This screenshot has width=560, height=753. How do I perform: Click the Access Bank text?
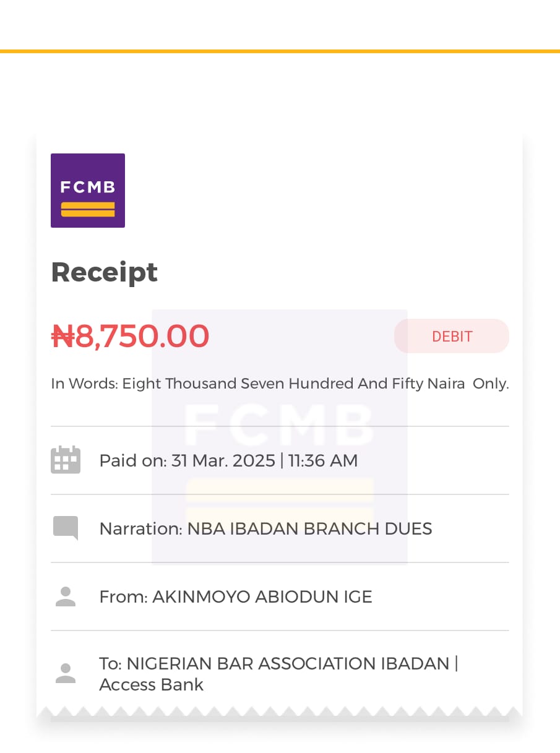coord(152,685)
